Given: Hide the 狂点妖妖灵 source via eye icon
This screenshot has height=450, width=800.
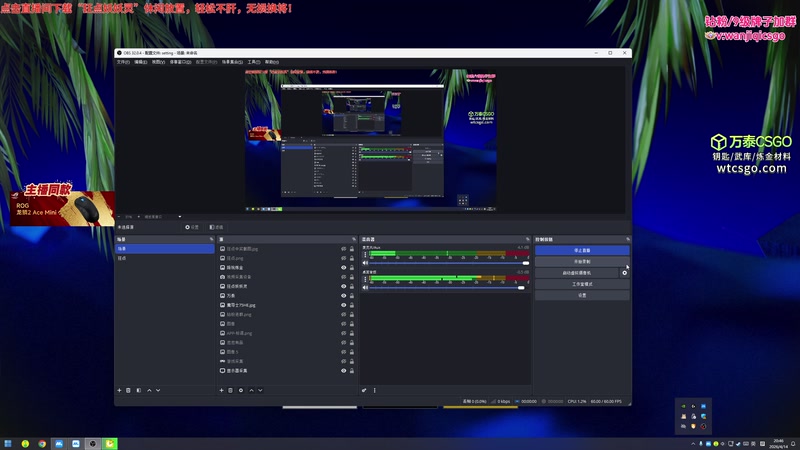Looking at the screenshot, I should [343, 286].
